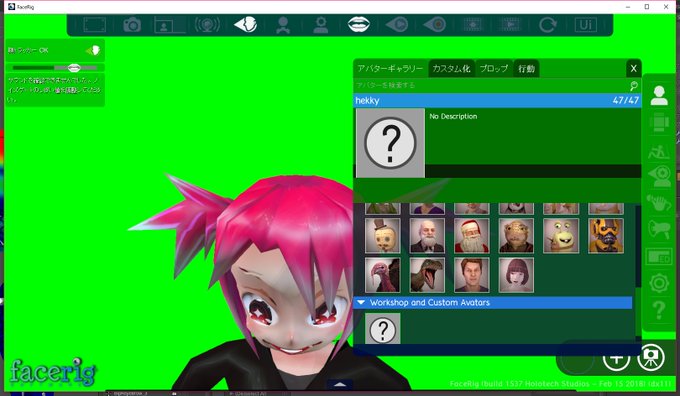Toggle the lip sync mouth icon
The width and height of the screenshot is (680, 396).
pyautogui.click(x=359, y=24)
